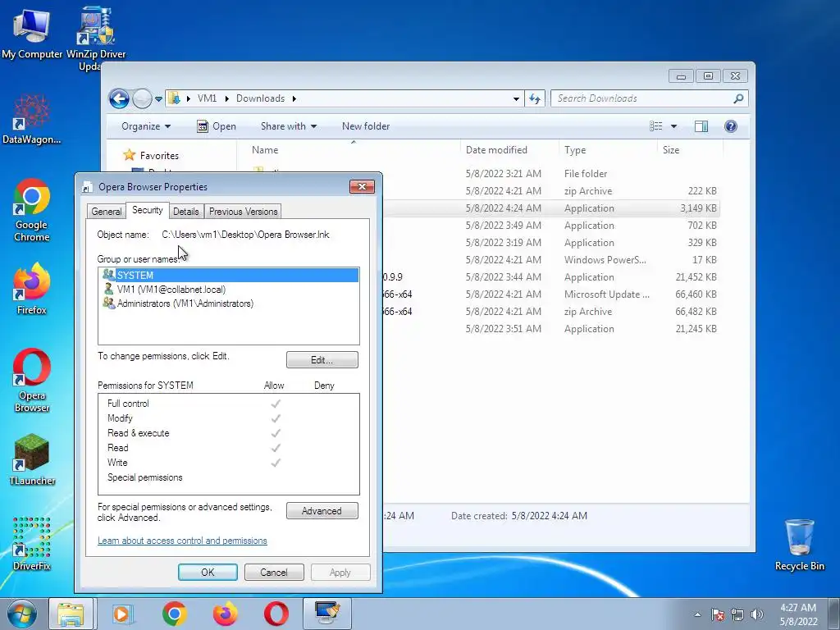Select Google Chrome desktop shortcut
The width and height of the screenshot is (840, 630).
click(32, 210)
